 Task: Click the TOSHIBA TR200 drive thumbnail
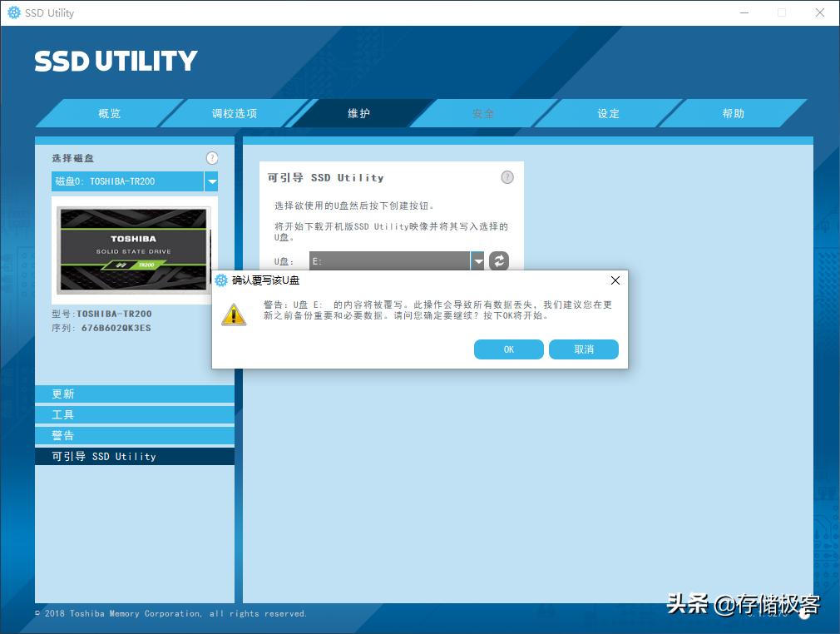click(133, 251)
